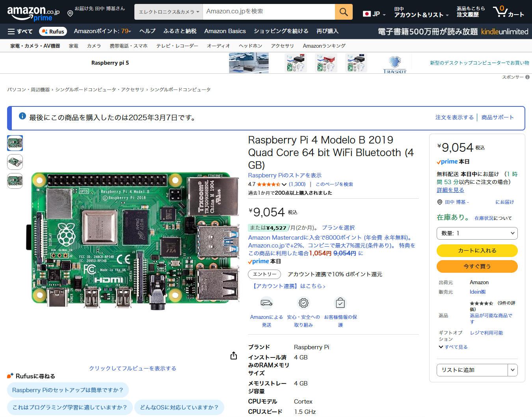Click the 今すぐ買う button

tap(477, 266)
